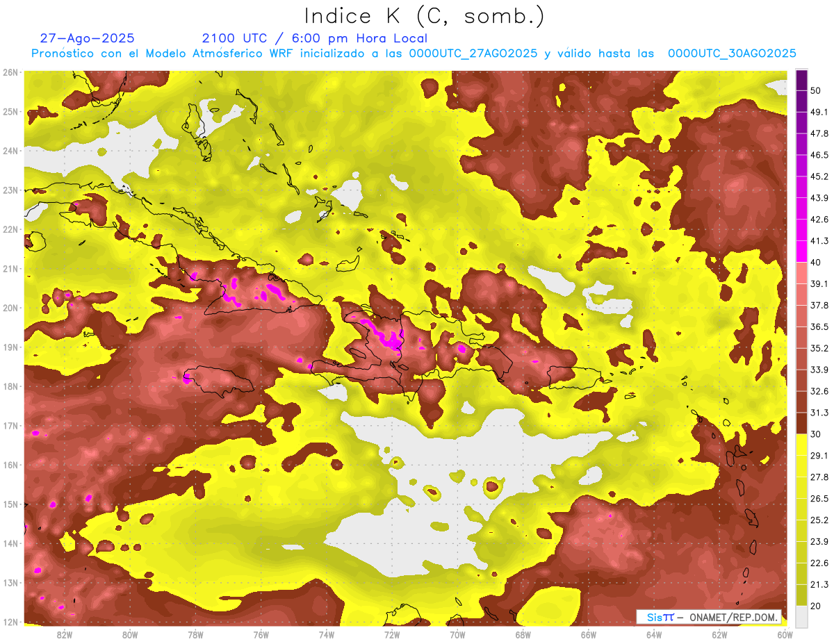Click the '37.8' value on the color scale
This screenshot has height=644, width=834.
click(x=819, y=305)
